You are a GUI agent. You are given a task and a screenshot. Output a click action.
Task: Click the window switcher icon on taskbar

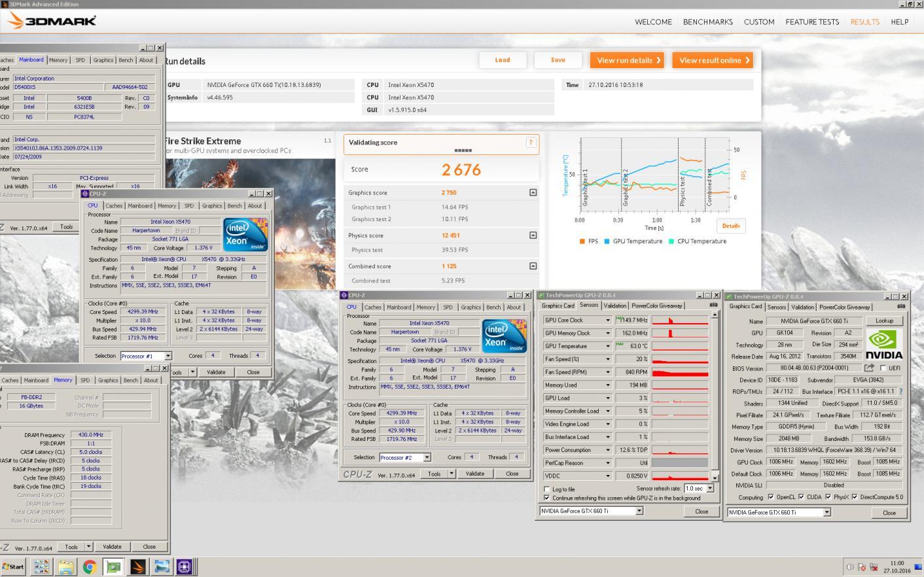(41, 567)
